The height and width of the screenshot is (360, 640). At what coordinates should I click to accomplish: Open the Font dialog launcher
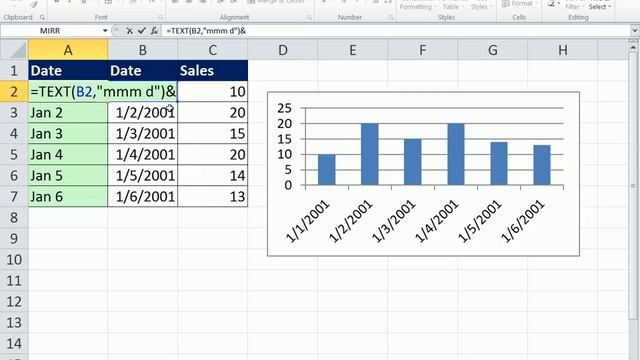(160, 18)
